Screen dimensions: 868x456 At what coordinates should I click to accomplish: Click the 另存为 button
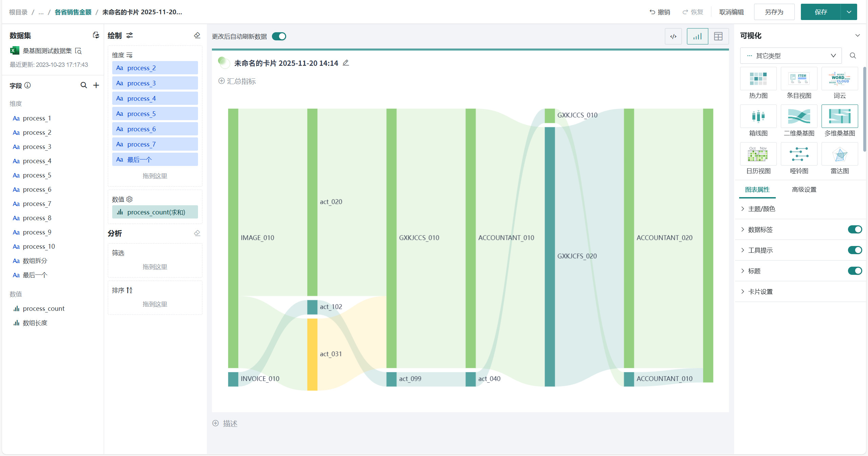[x=774, y=12]
